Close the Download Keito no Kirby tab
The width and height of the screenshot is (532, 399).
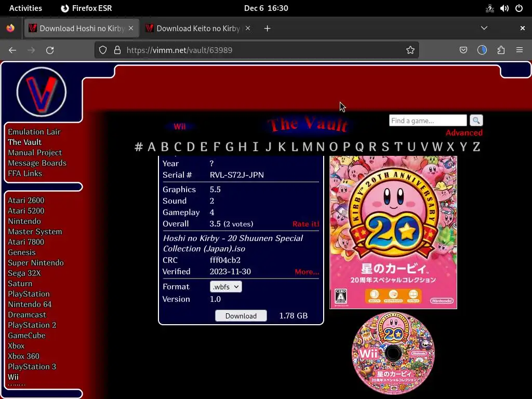point(248,28)
